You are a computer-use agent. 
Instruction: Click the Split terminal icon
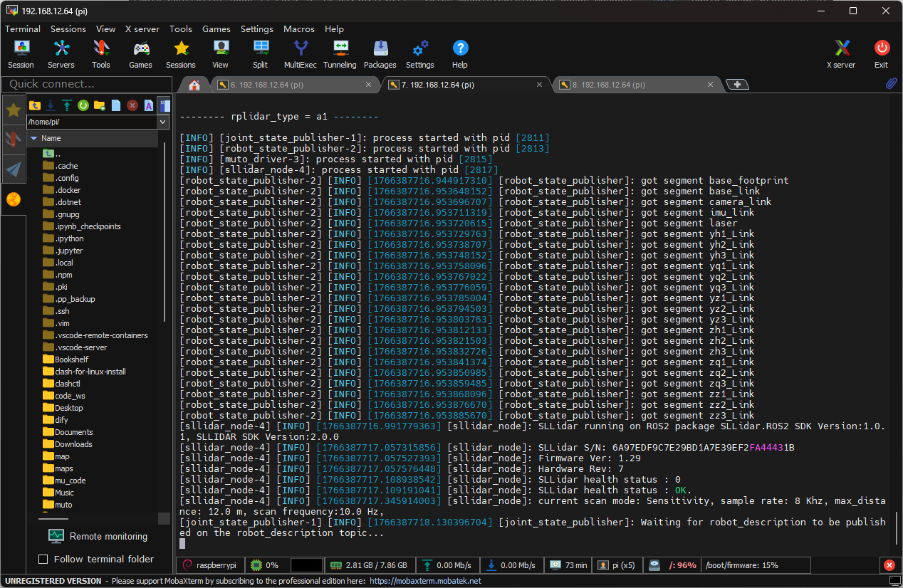point(260,54)
